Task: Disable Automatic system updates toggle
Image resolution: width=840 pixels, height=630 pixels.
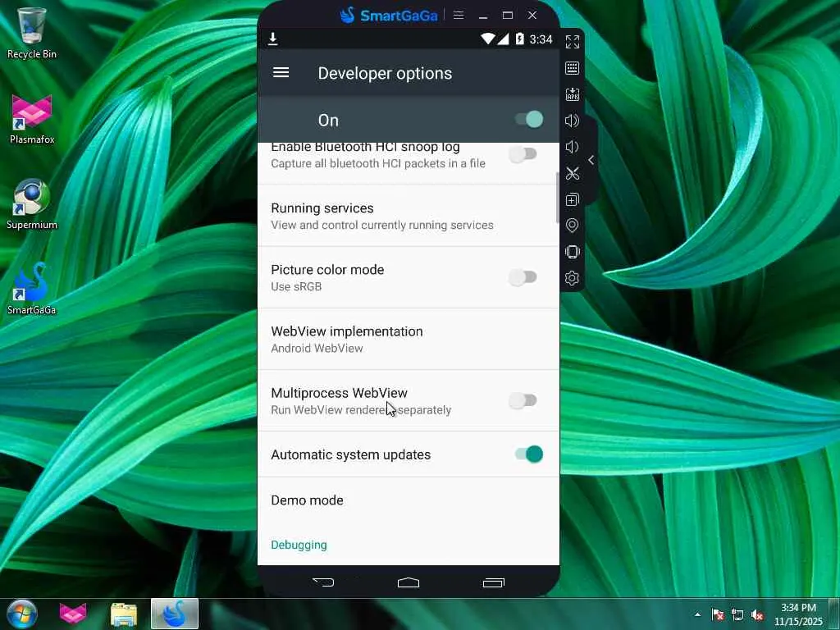Action: coord(529,454)
